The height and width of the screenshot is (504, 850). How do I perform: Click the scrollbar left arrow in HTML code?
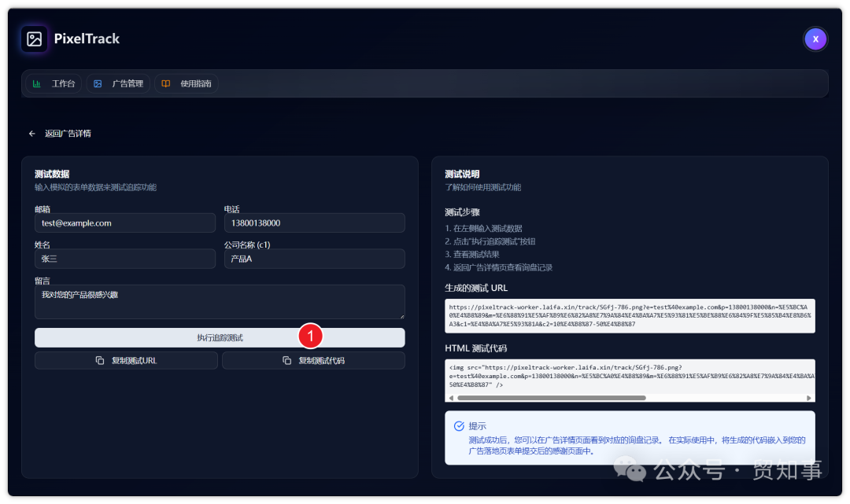click(451, 398)
